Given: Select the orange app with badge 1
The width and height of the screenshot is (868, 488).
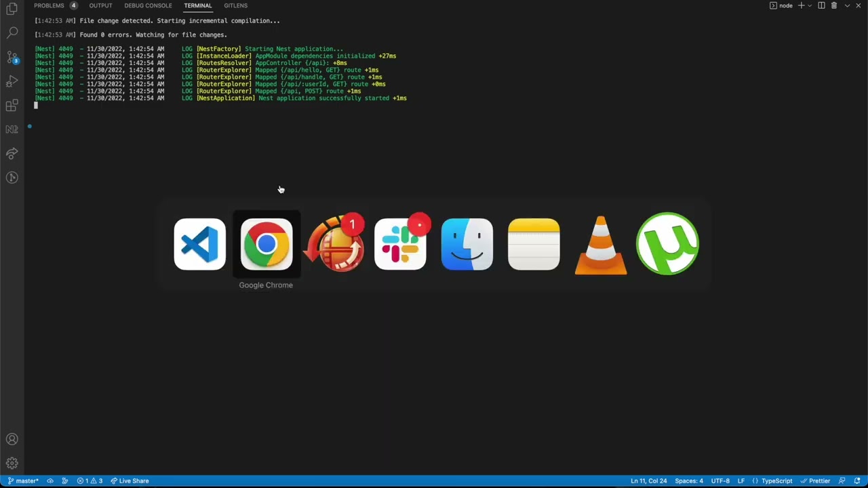Looking at the screenshot, I should [335, 244].
